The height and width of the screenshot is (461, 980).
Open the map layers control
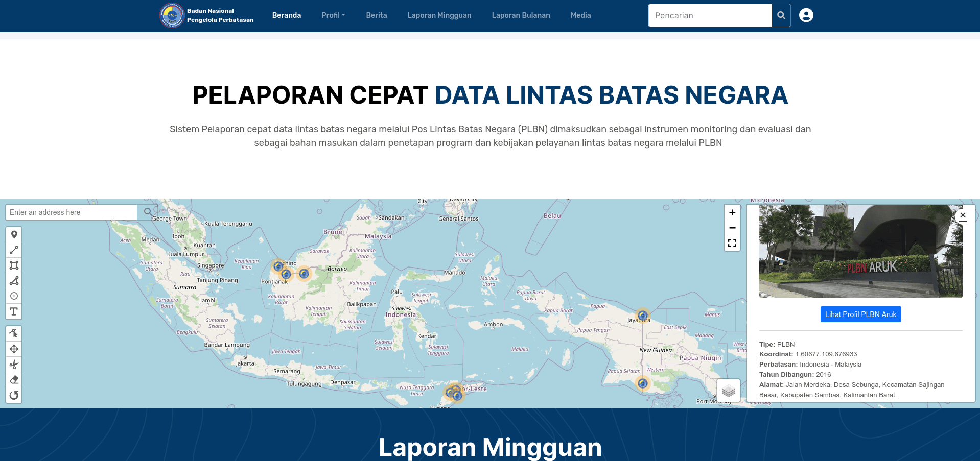[x=729, y=391]
